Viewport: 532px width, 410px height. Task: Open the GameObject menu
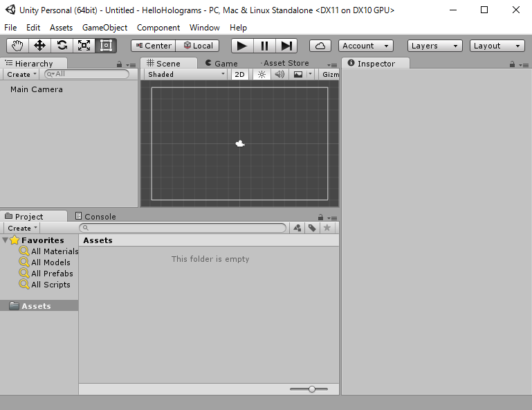105,28
